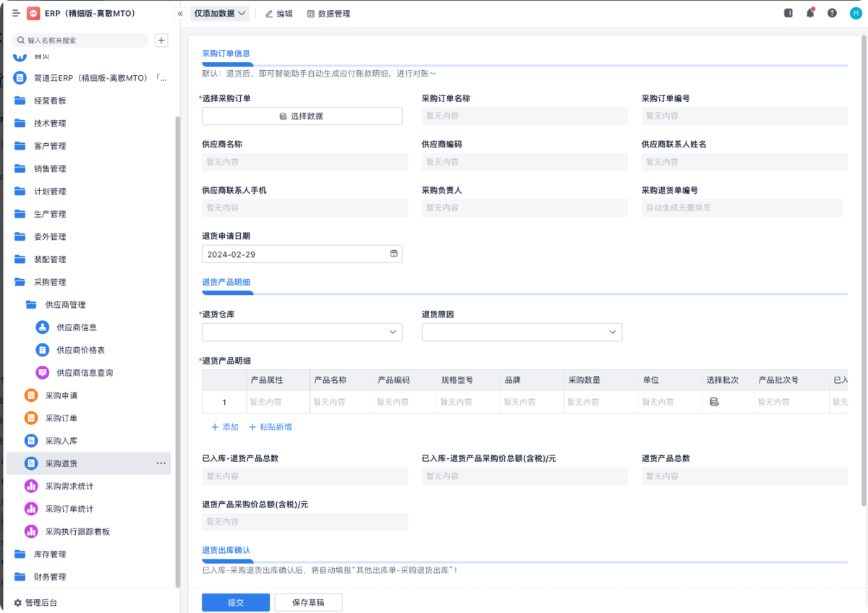Open calendar icon in date field
The height and width of the screenshot is (613, 868).
coord(394,254)
